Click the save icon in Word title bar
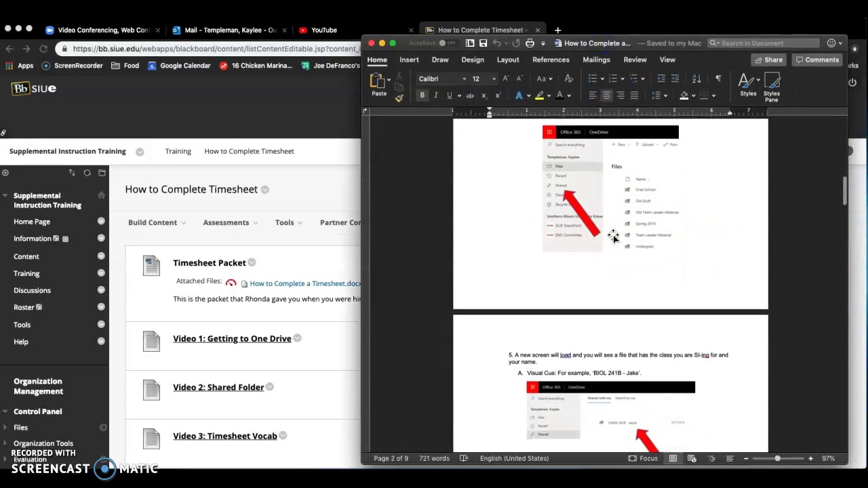The width and height of the screenshot is (868, 488). (483, 43)
